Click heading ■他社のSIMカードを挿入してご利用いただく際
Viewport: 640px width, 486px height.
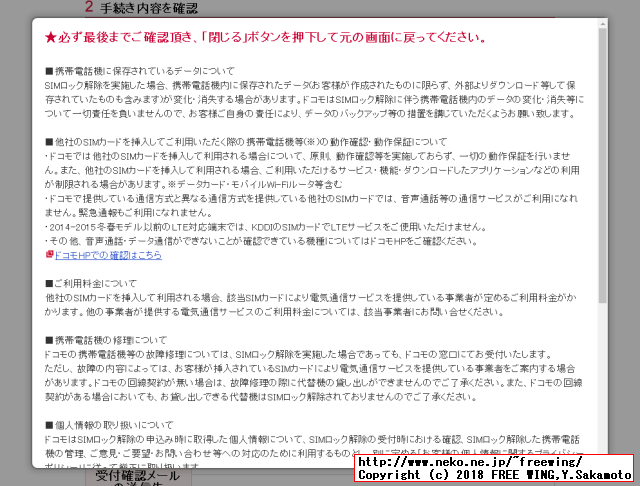click(x=246, y=142)
